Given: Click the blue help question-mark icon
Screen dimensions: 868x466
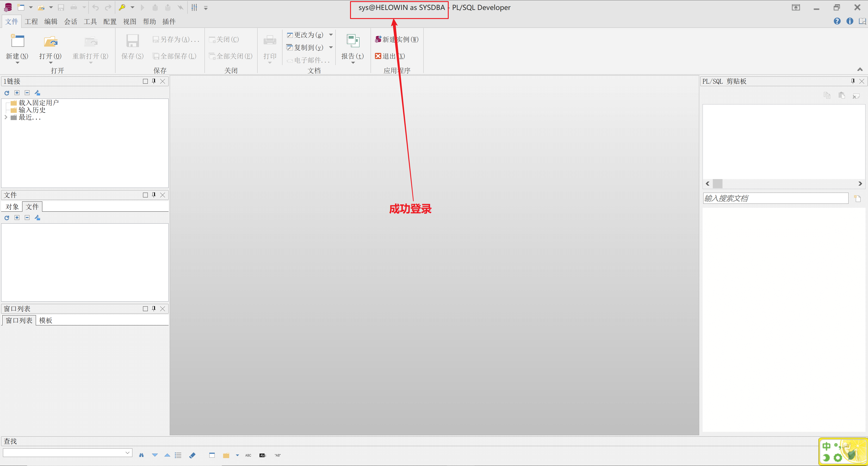Looking at the screenshot, I should pyautogui.click(x=837, y=21).
